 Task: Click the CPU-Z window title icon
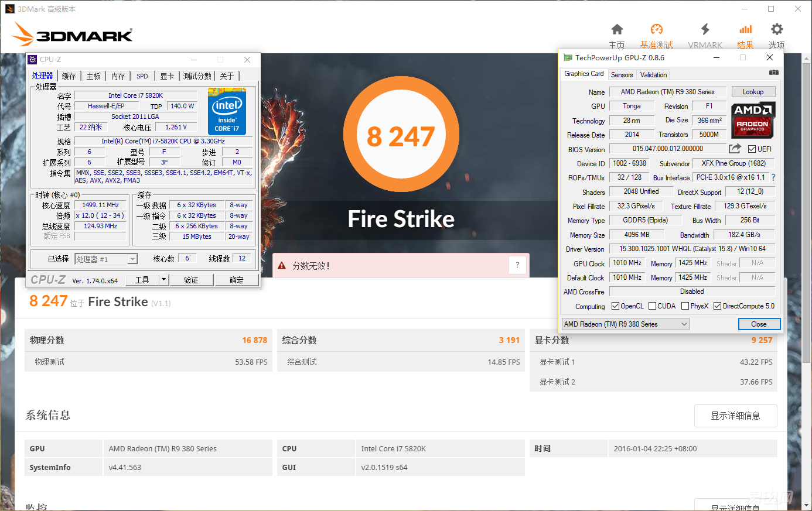point(33,59)
